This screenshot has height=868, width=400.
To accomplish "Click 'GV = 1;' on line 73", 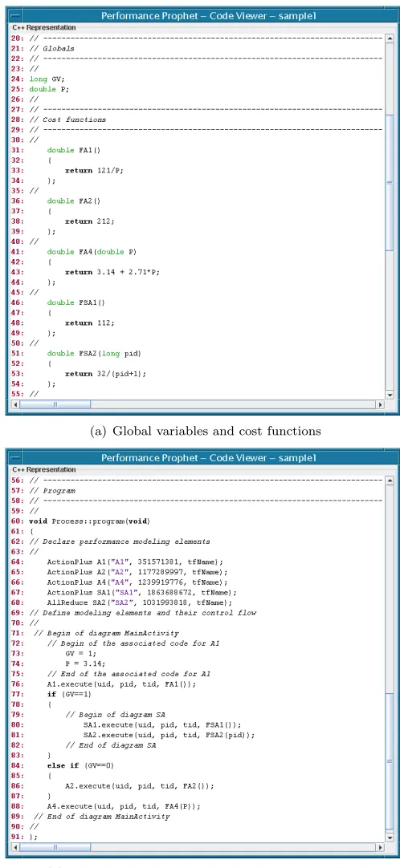I will (81, 653).
